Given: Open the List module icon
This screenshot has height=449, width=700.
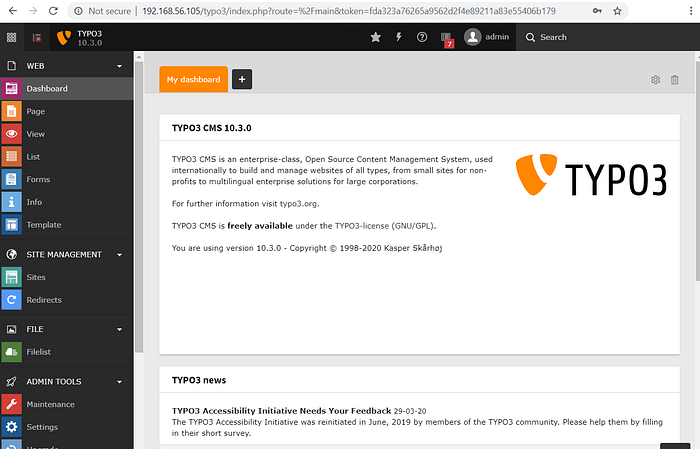Looking at the screenshot, I should tap(11, 157).
